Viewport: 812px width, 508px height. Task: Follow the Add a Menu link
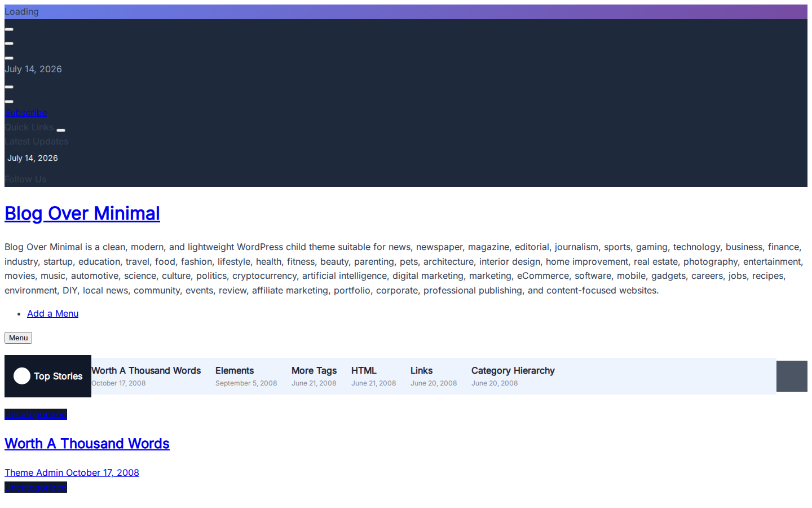click(52, 313)
